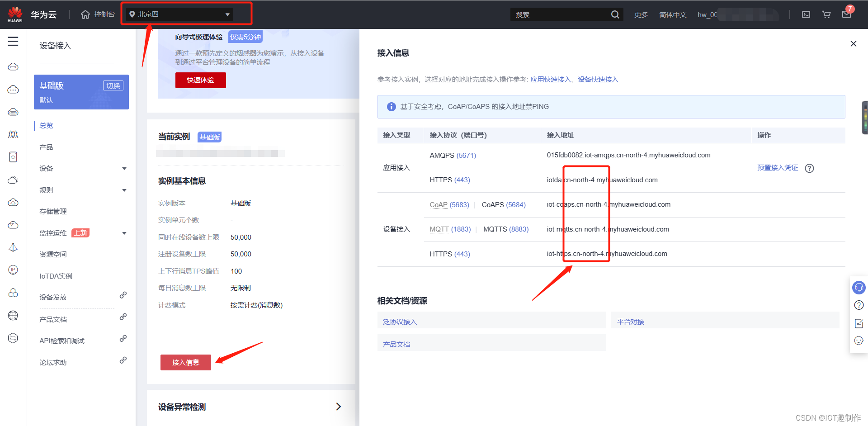868x426 pixels.
Task: Click the IP circle icon in sidebar
Action: [x=13, y=270]
